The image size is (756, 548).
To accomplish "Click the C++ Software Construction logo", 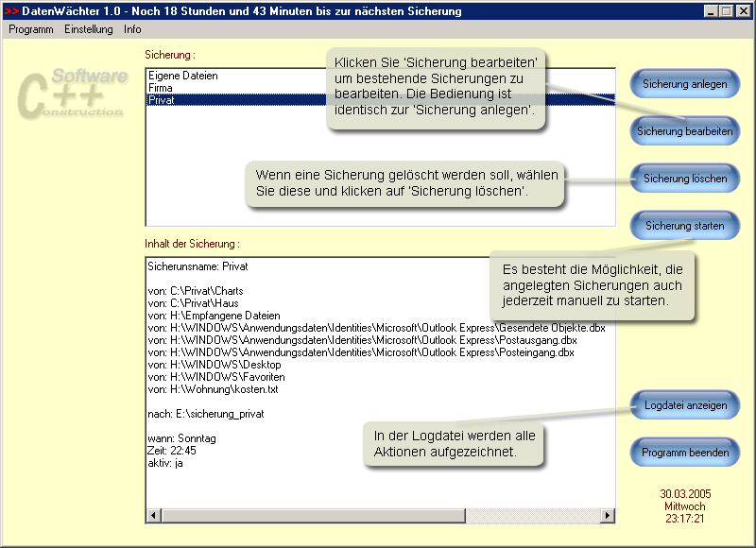I will tap(74, 94).
